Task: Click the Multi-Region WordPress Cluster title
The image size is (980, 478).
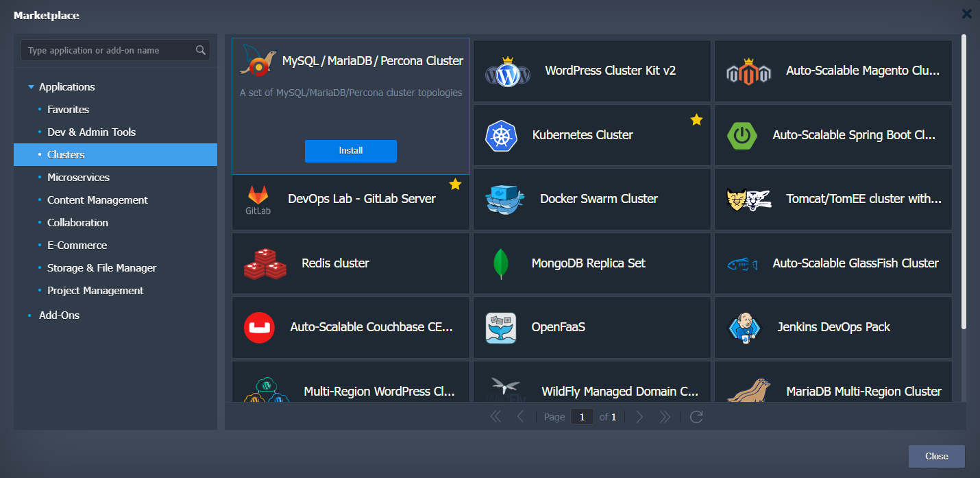Action: (380, 392)
